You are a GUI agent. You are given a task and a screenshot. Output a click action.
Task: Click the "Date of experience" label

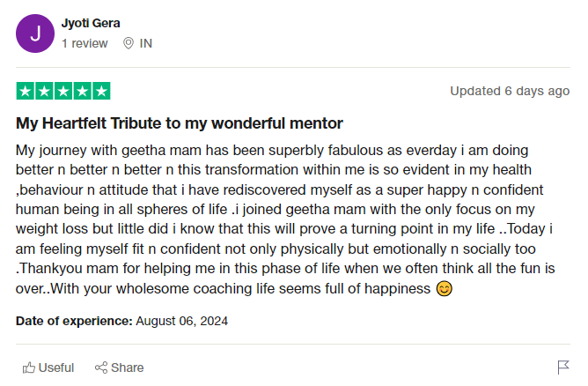pos(74,321)
